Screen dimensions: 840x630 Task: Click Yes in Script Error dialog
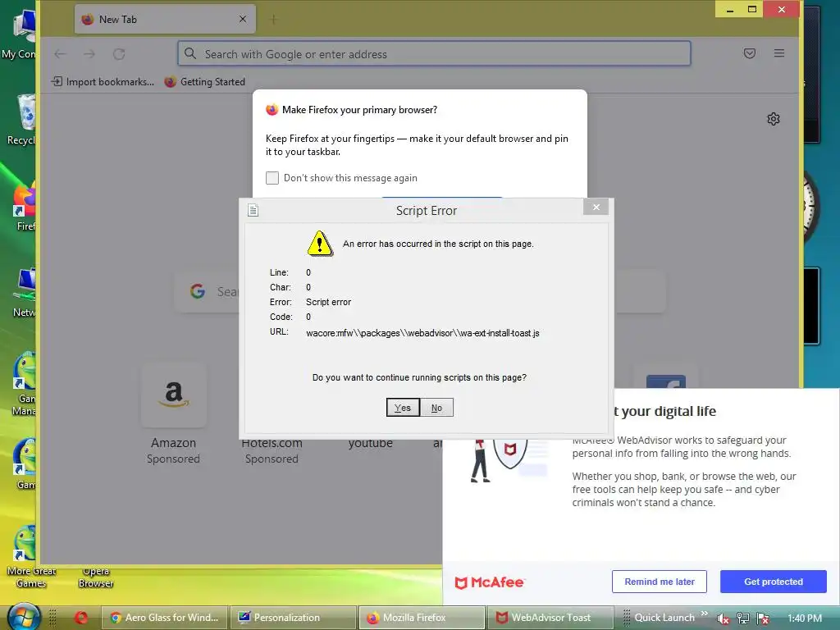pos(402,408)
